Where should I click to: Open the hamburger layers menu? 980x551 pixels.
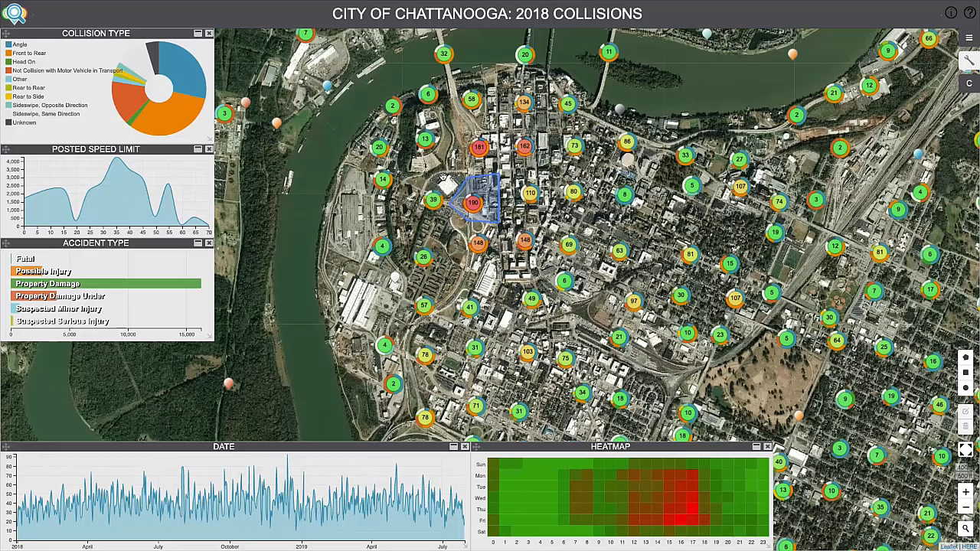969,36
